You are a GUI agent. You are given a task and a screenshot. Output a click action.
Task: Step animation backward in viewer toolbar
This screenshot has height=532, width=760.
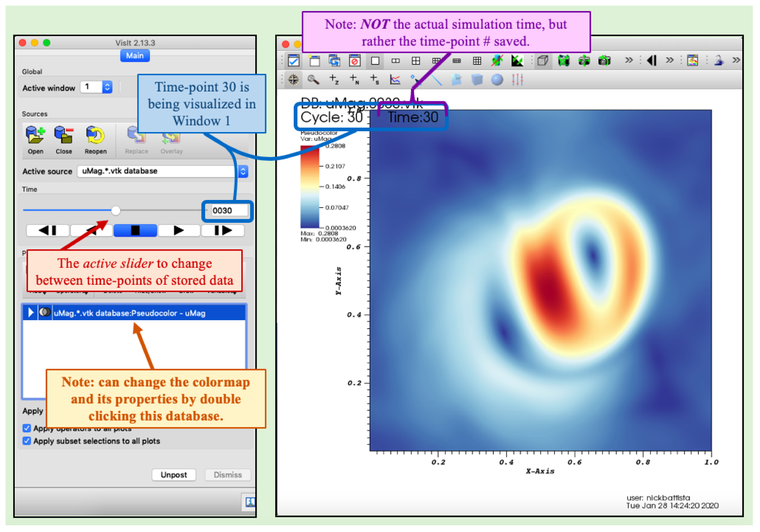point(652,61)
